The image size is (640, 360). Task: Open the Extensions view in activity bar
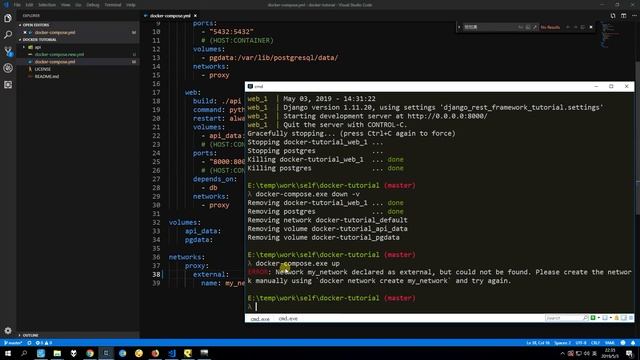coord(8,84)
